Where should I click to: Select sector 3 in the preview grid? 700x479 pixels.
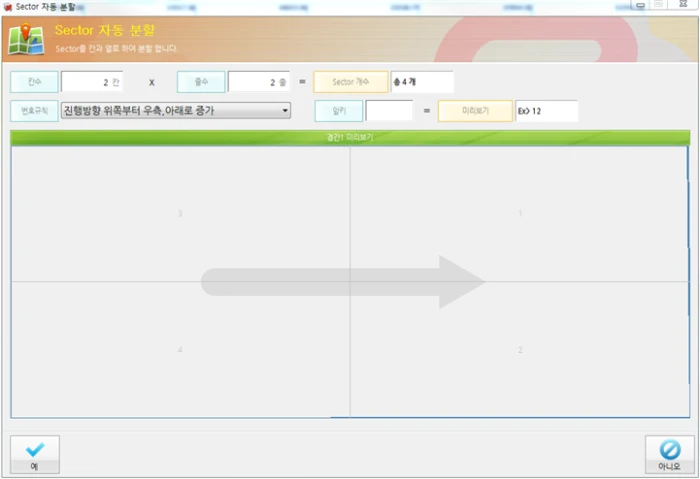coord(180,214)
